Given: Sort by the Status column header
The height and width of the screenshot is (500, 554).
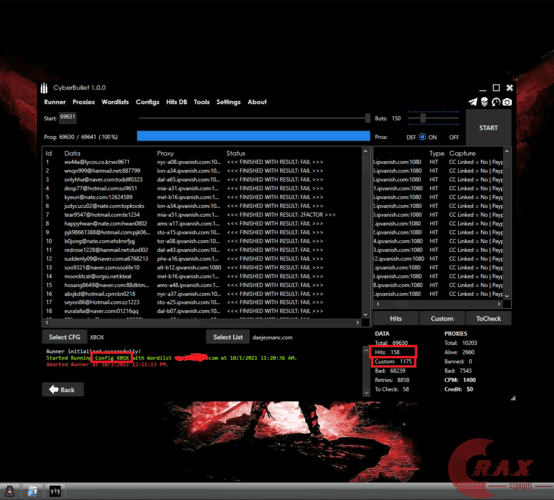Looking at the screenshot, I should [236, 153].
